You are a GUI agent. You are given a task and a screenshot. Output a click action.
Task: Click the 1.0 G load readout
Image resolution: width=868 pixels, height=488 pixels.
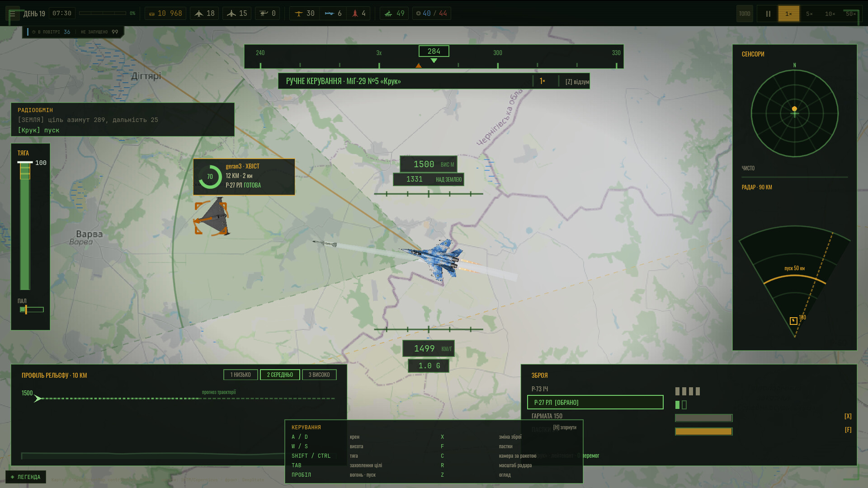[x=429, y=366]
